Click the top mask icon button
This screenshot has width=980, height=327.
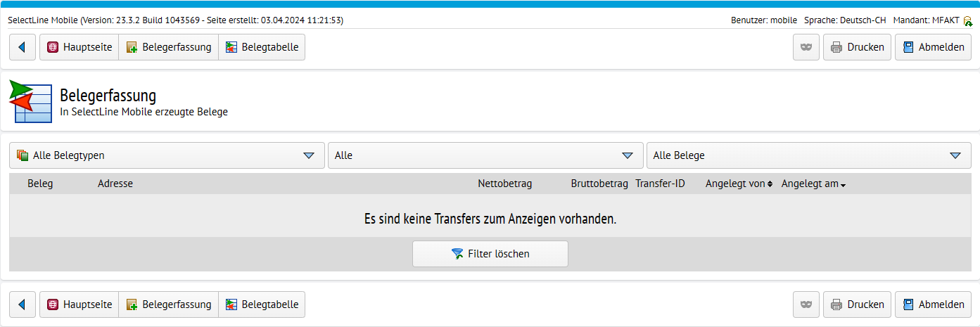806,47
